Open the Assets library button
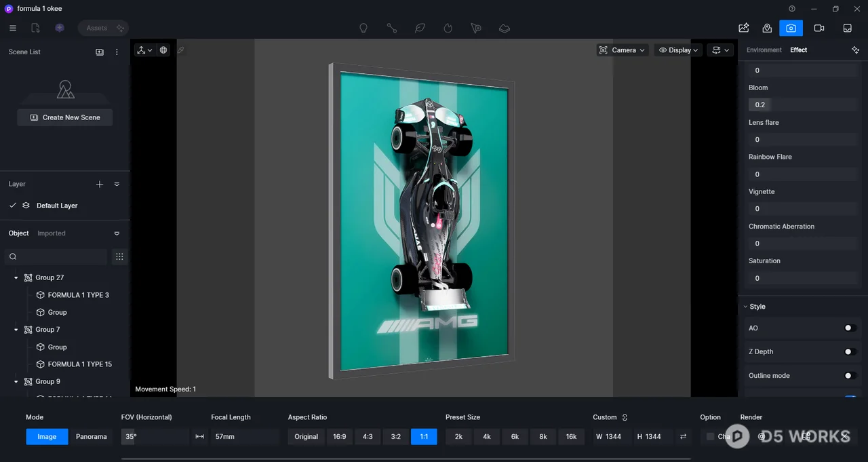The height and width of the screenshot is (462, 868). pos(103,28)
